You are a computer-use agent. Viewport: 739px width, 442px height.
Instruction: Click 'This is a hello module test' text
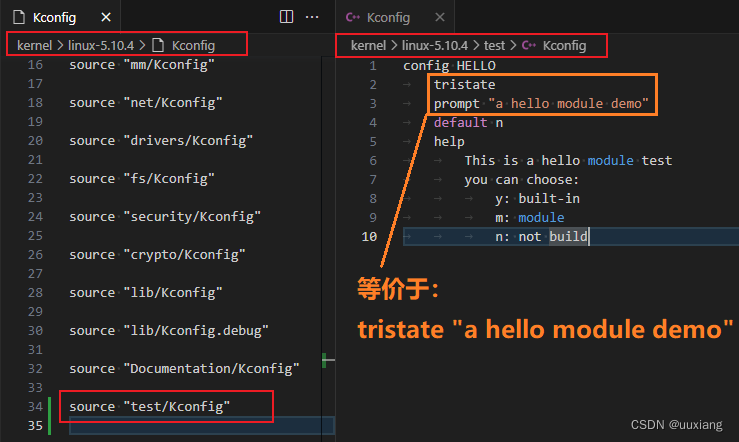click(x=568, y=161)
